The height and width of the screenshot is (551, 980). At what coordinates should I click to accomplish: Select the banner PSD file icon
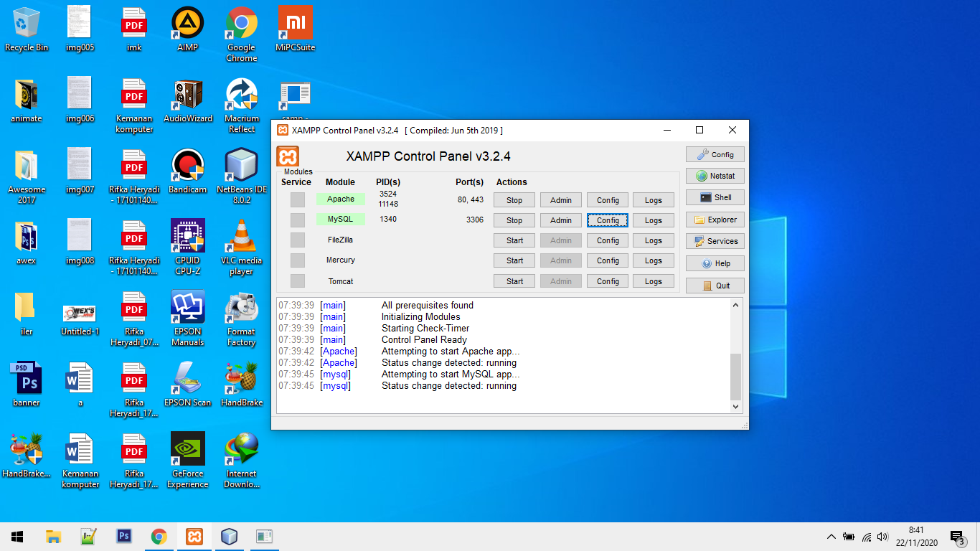(x=27, y=385)
